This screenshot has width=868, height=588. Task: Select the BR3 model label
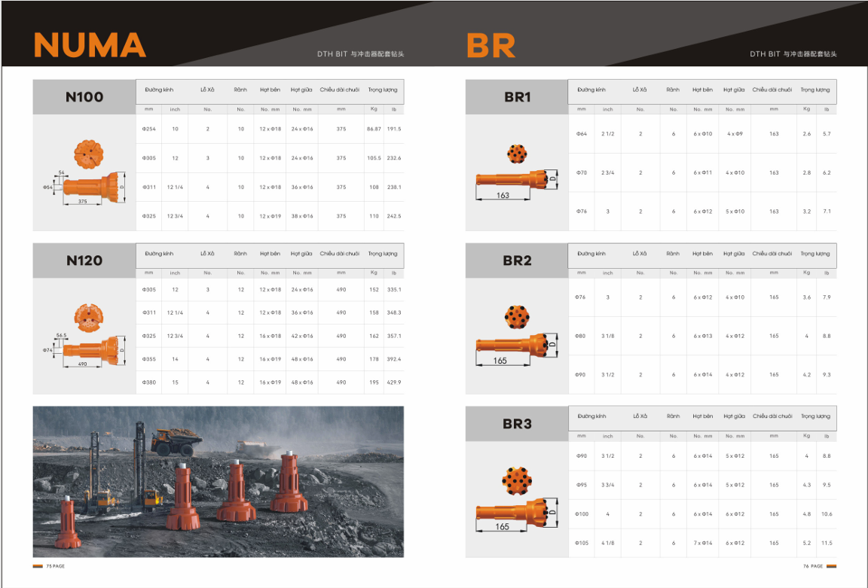click(x=517, y=424)
